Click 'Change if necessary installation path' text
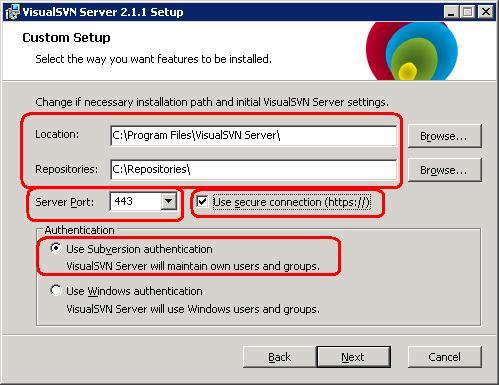 click(212, 102)
